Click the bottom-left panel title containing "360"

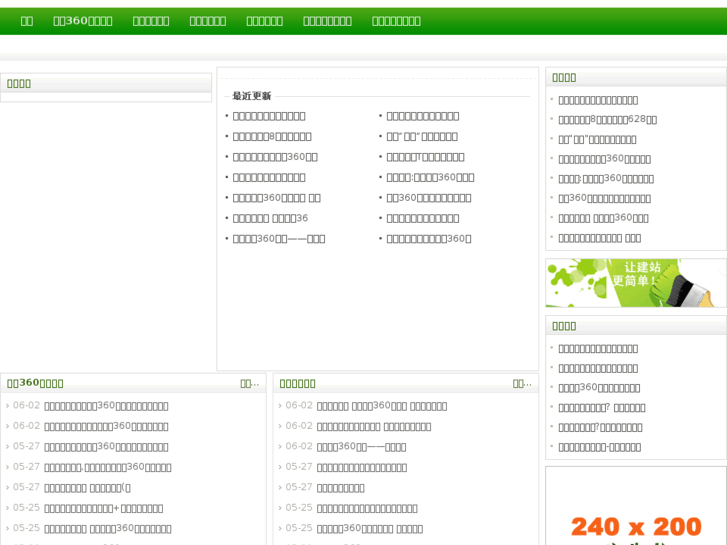tap(35, 383)
